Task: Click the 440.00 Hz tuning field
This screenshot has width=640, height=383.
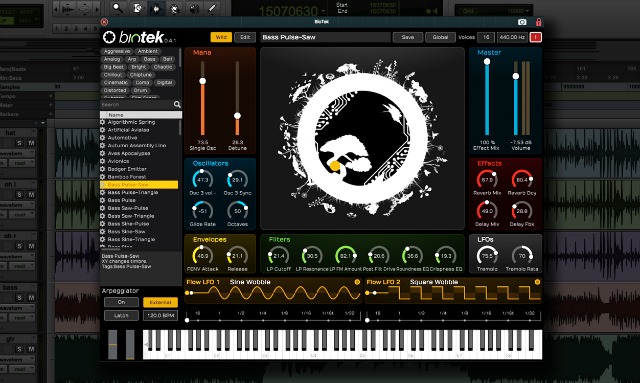Action: tap(512, 37)
